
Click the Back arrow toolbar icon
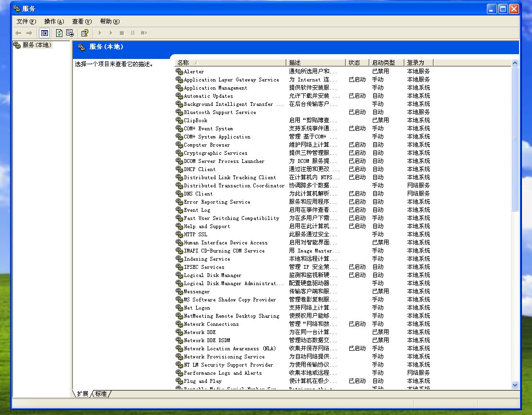coord(18,33)
